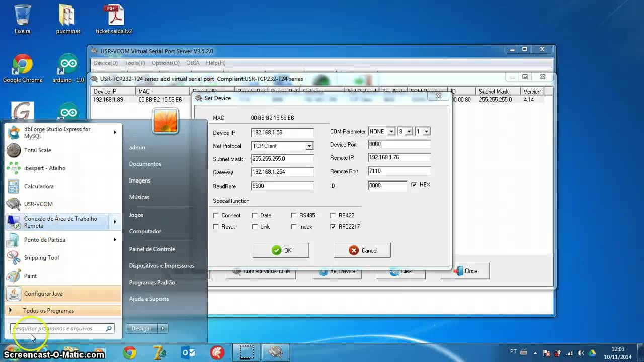The width and height of the screenshot is (644, 362).
Task: Click the Desligar shutdown button
Action: (141, 328)
